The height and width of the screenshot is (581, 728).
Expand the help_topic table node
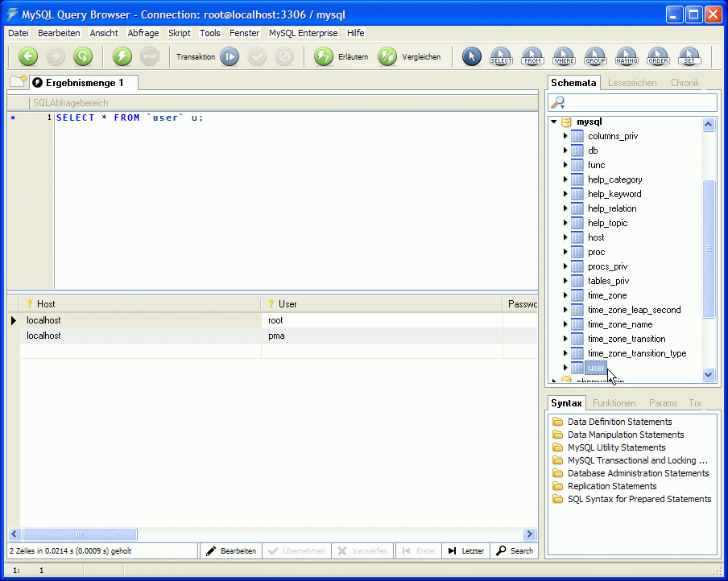click(x=565, y=223)
